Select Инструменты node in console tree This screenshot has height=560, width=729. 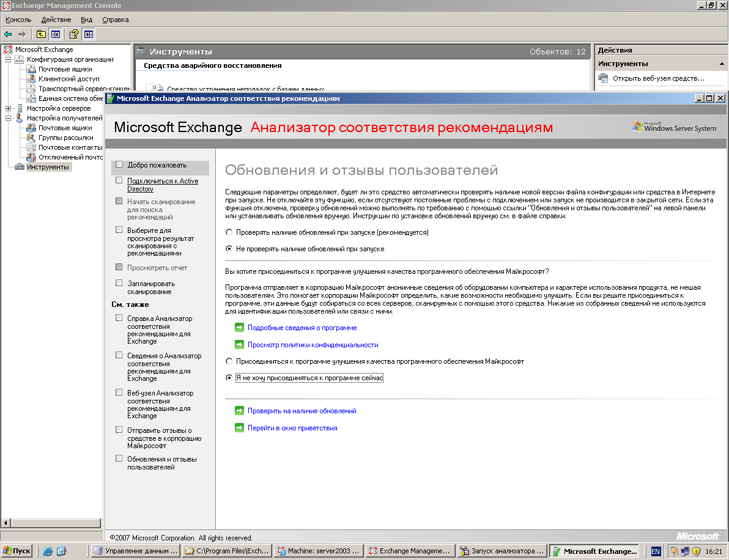48,167
